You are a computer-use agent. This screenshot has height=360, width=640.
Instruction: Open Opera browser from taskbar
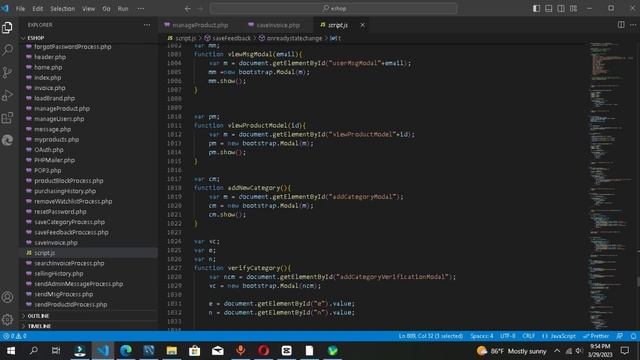[x=264, y=351]
